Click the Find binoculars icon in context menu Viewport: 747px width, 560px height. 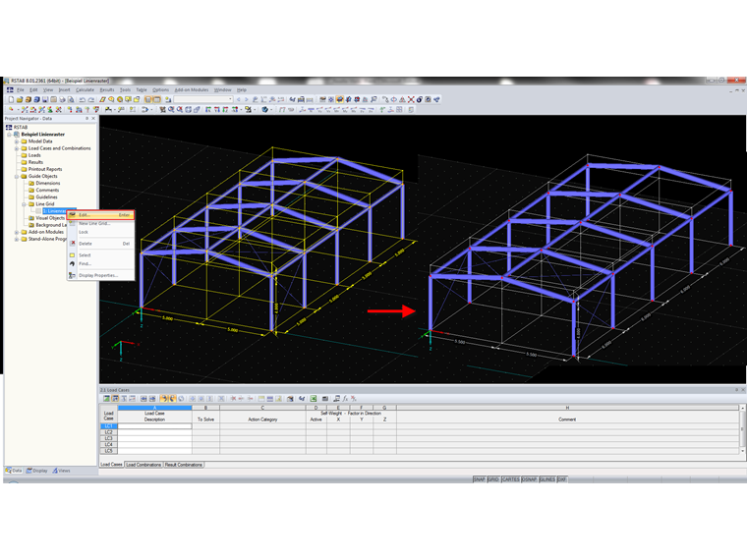point(73,264)
